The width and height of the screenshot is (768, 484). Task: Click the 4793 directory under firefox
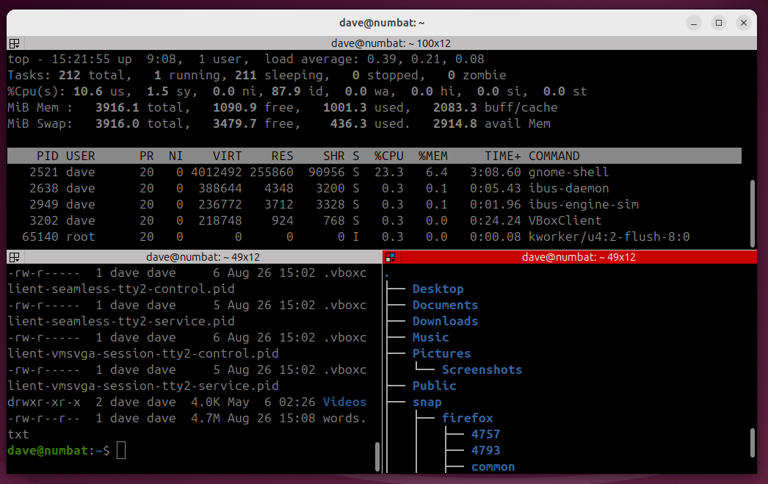(x=486, y=451)
